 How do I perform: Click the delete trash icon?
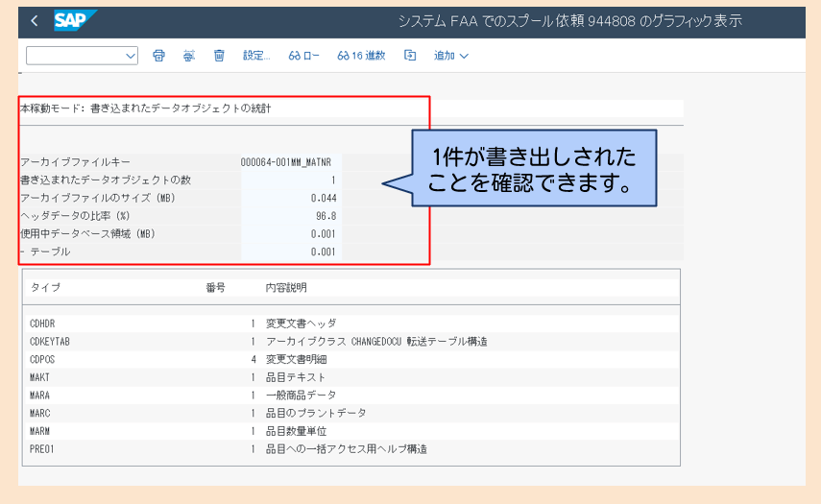pyautogui.click(x=219, y=56)
